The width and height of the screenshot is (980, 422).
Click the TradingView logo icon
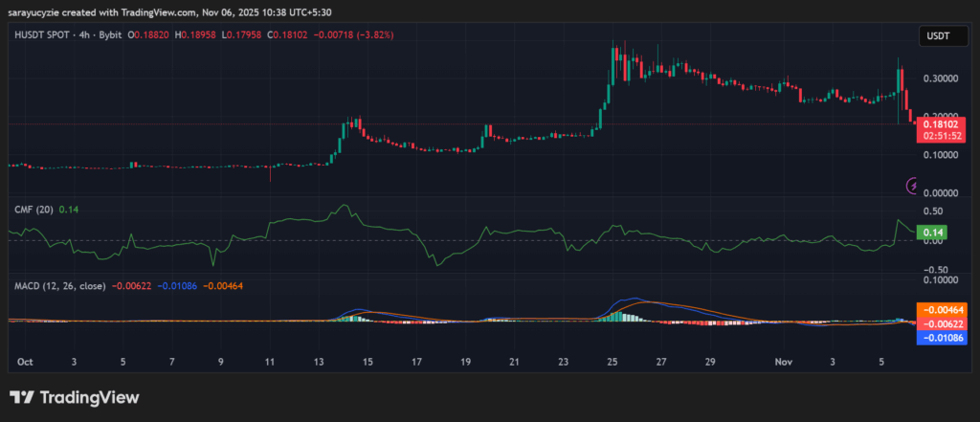pyautogui.click(x=21, y=397)
